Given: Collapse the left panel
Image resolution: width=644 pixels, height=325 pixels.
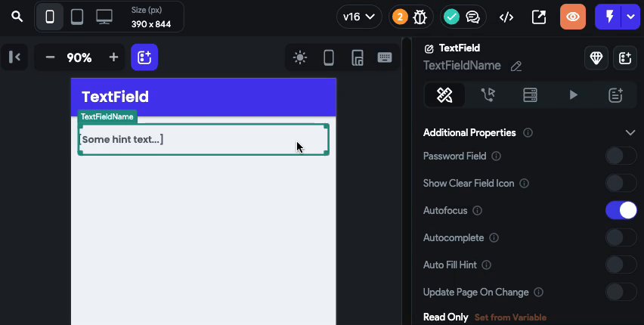Looking at the screenshot, I should coord(14,57).
